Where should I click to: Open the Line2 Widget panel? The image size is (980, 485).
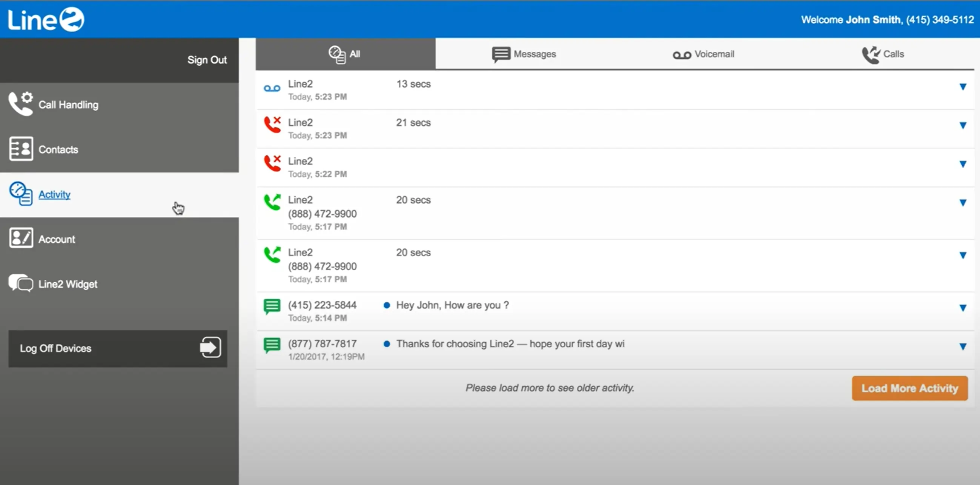click(x=68, y=283)
